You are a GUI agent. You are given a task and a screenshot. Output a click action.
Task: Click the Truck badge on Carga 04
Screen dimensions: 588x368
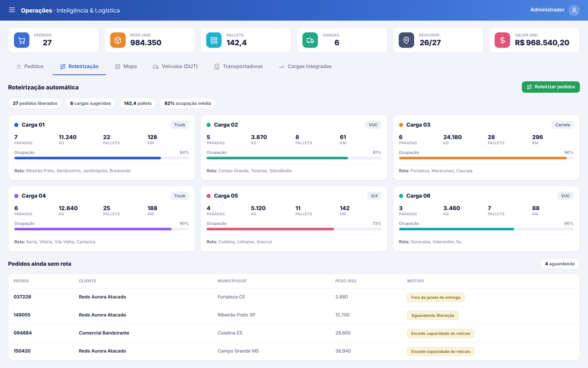[180, 196]
